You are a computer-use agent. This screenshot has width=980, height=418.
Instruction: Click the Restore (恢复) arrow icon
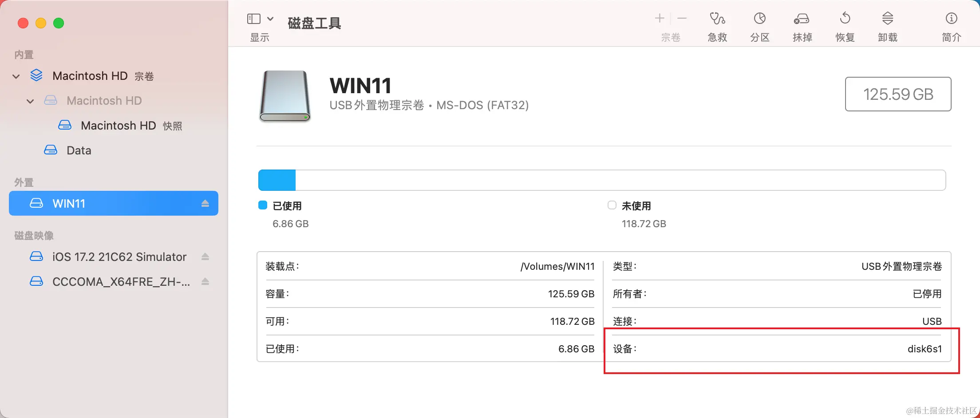(x=845, y=19)
